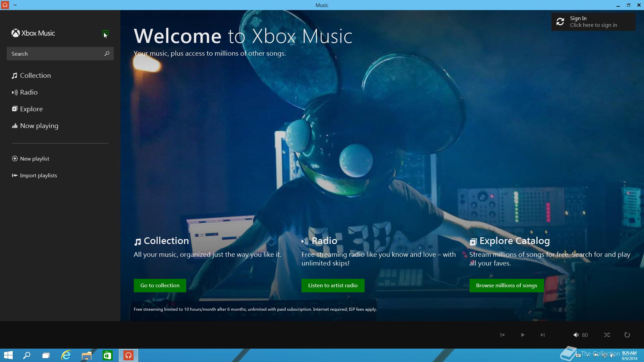Click the network tray icon
The width and height of the screenshot is (644, 362).
604,356
